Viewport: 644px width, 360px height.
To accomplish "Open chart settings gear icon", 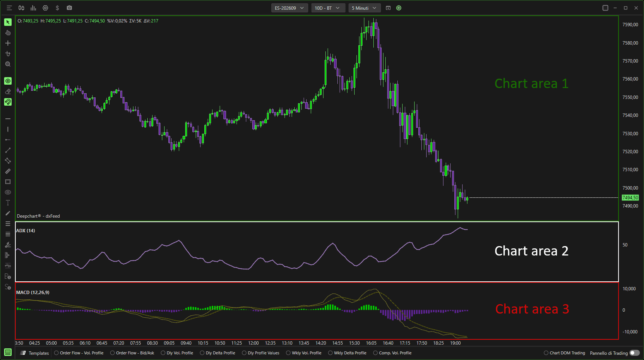I will pyautogui.click(x=45, y=8).
